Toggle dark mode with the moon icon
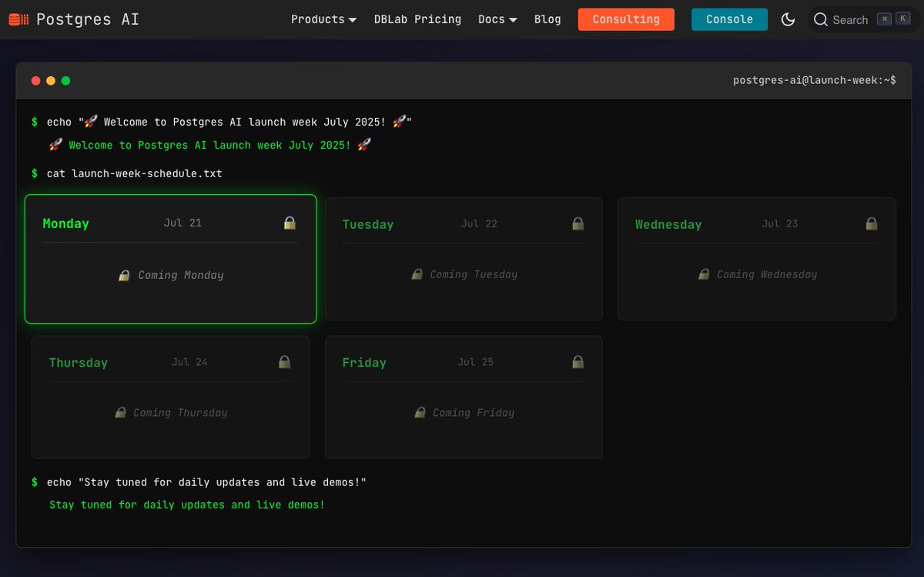924x577 pixels. point(788,19)
